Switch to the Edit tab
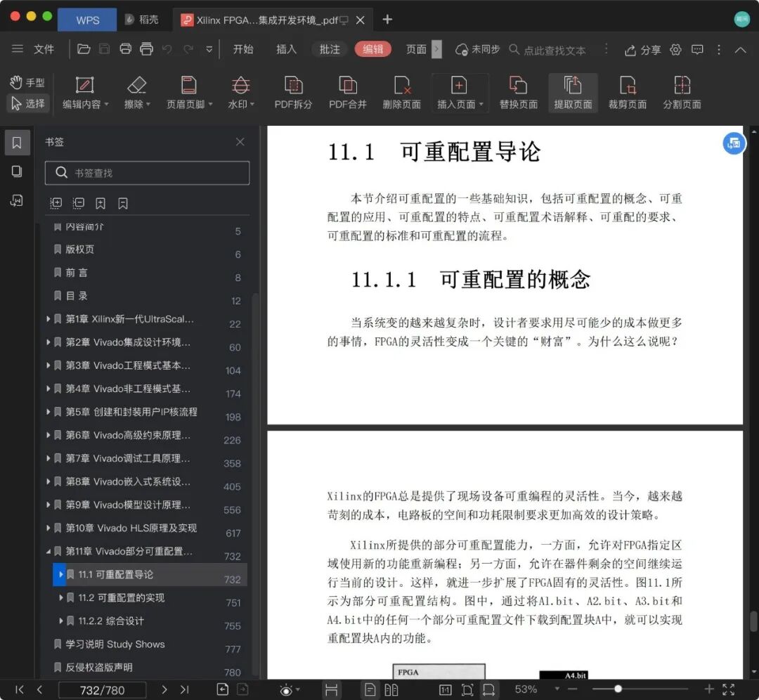The height and width of the screenshot is (700, 759). point(372,49)
